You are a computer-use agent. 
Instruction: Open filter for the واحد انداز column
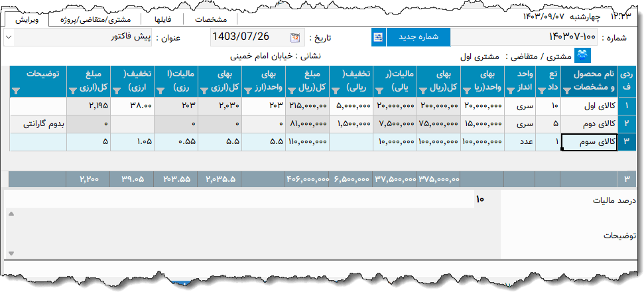(x=511, y=90)
